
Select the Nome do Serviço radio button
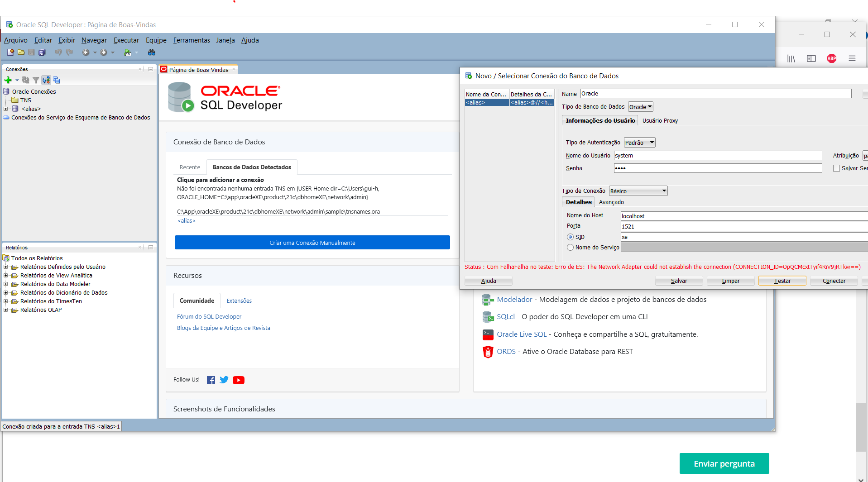click(570, 248)
